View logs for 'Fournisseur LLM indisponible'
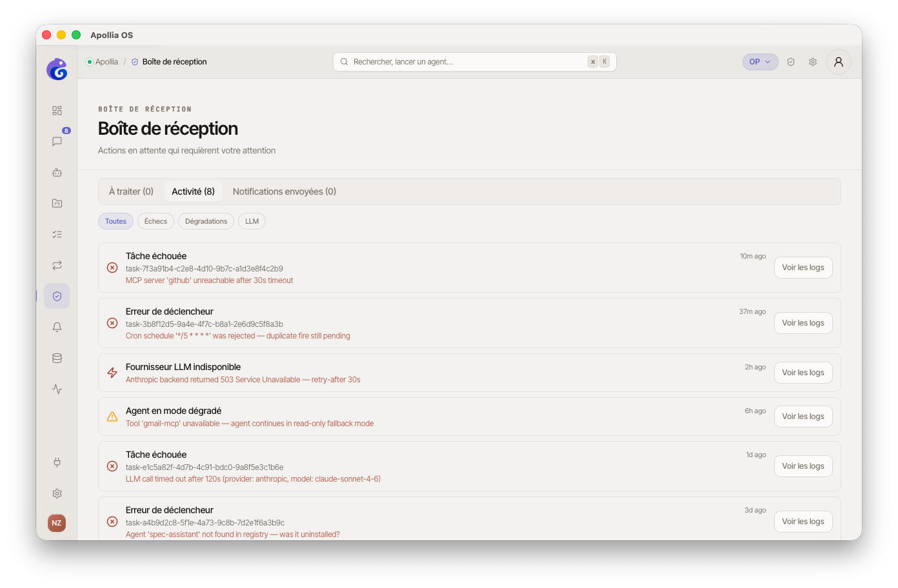 tap(803, 373)
